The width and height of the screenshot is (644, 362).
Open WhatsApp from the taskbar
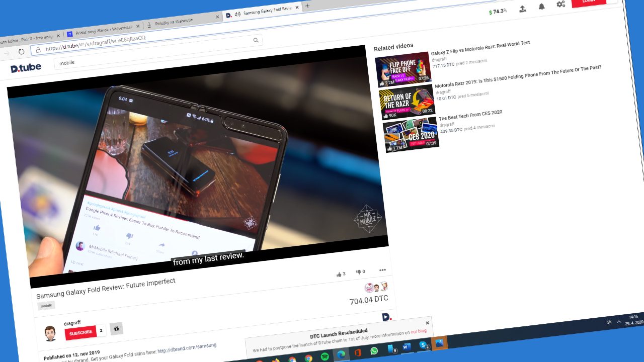pos(374,351)
